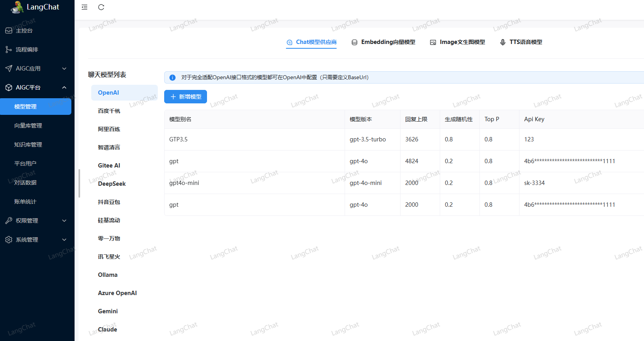Switch to Image文生图模型 tab
Viewport: 644px width, 341px height.
[458, 42]
